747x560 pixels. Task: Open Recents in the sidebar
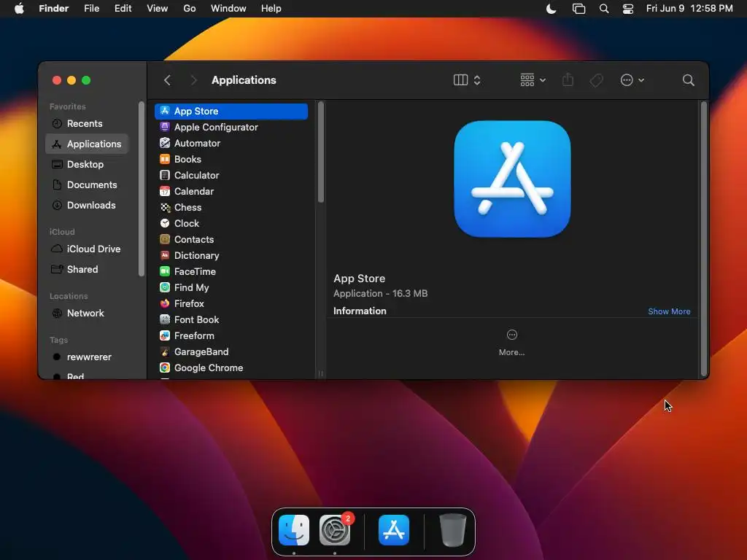point(88,123)
